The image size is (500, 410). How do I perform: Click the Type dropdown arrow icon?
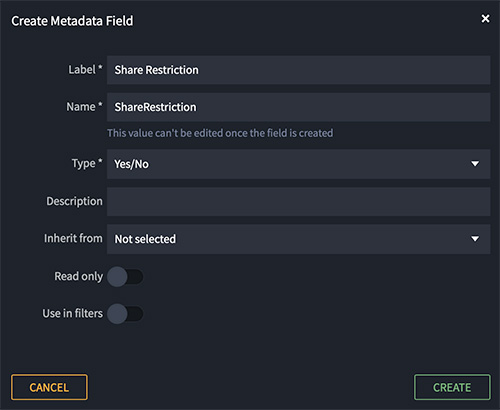[475, 164]
